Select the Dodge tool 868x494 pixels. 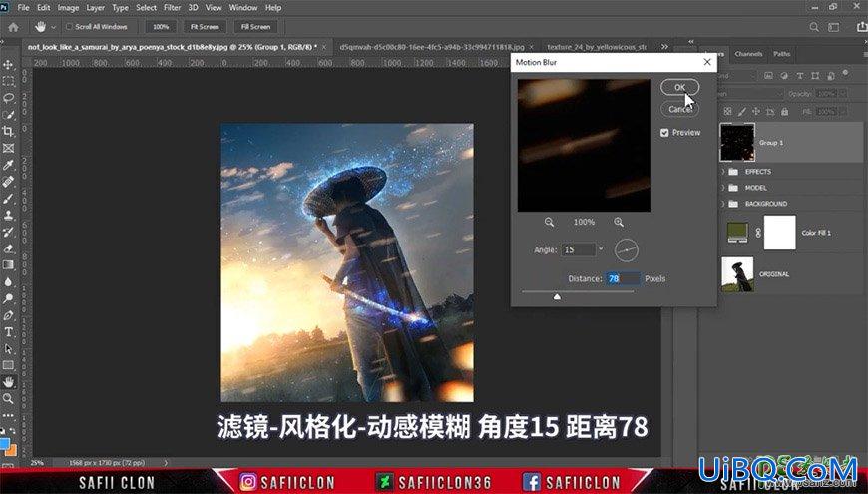[8, 298]
